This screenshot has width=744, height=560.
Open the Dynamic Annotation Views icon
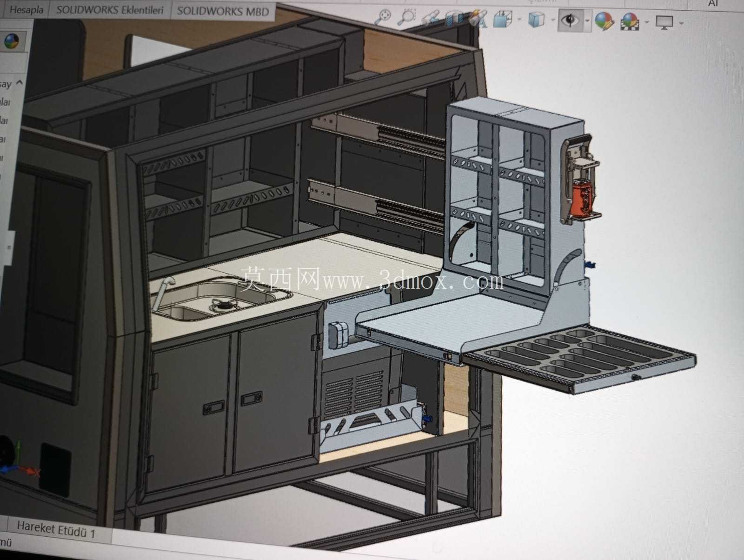click(477, 19)
